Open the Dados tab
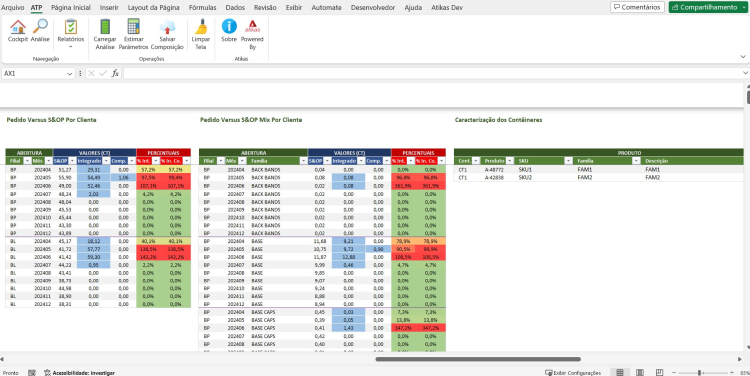This screenshot has height=376, width=750. coord(235,8)
